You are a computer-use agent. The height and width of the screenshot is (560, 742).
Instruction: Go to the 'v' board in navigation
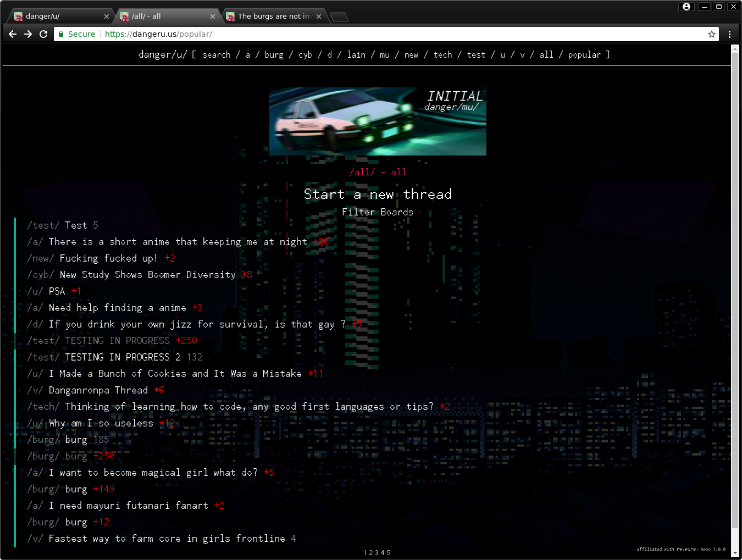[x=522, y=54]
